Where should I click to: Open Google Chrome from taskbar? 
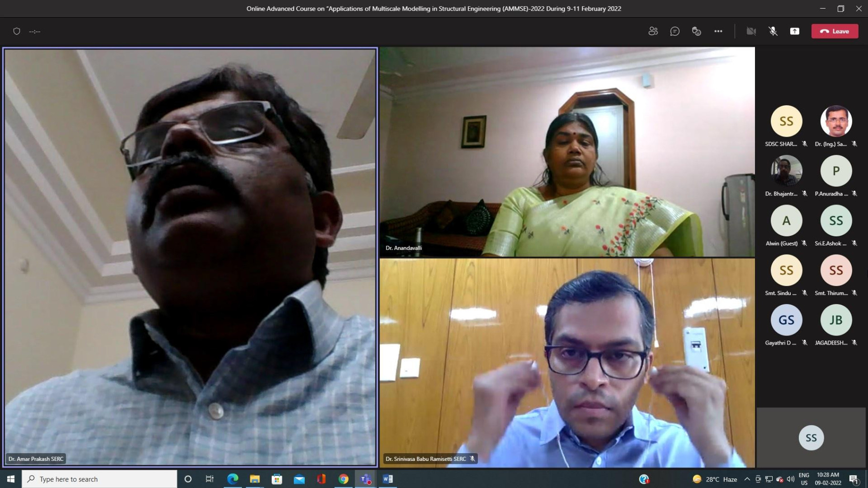(x=343, y=479)
